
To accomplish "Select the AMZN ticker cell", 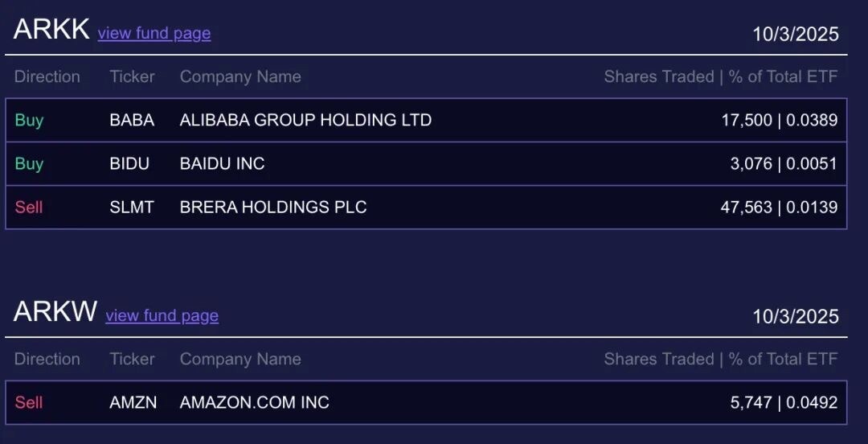I will [x=133, y=402].
